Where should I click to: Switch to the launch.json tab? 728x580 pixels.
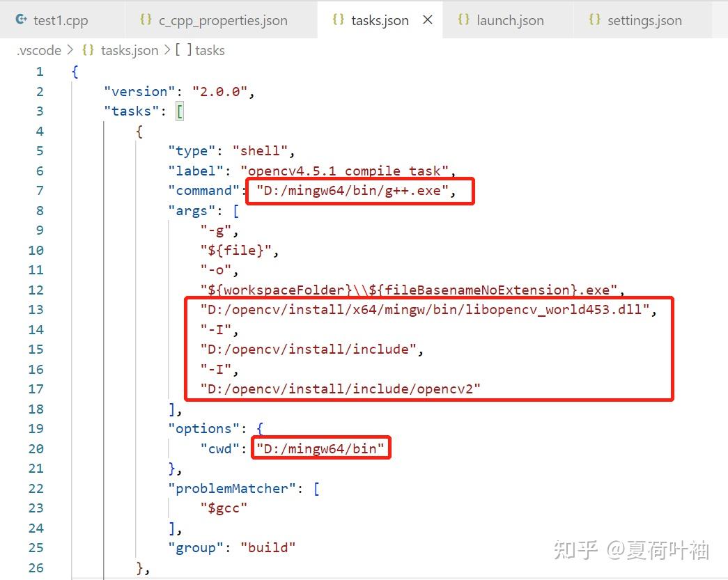pos(509,20)
